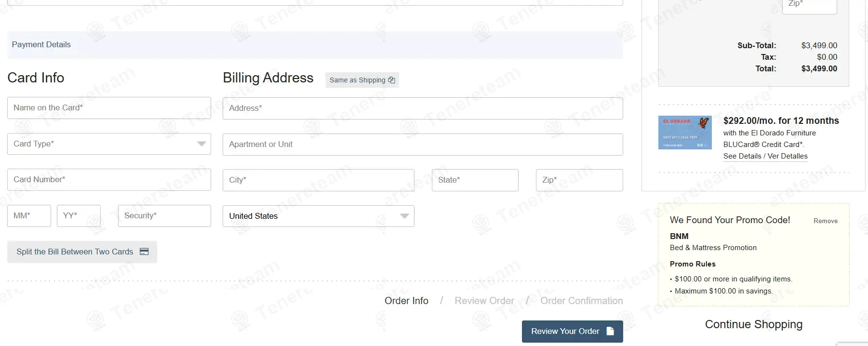The image size is (868, 346).
Task: Expand the Card Type dropdown arrow
Action: coord(201,144)
